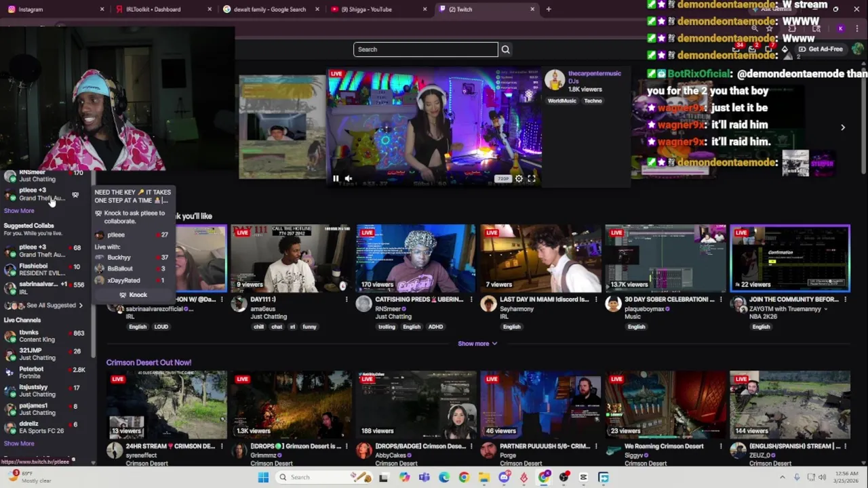Image resolution: width=868 pixels, height=488 pixels.
Task: Open the 720P quality selector
Action: pos(502,179)
